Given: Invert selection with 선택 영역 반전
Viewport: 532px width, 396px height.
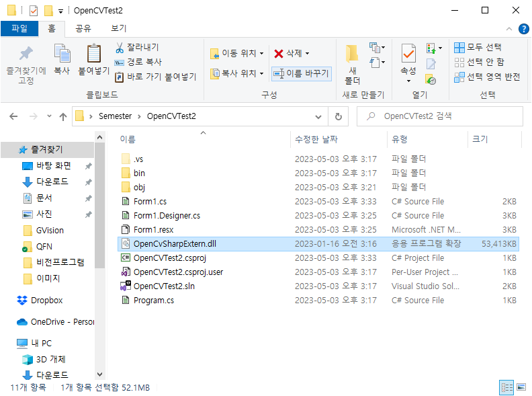Looking at the screenshot, I should 487,77.
